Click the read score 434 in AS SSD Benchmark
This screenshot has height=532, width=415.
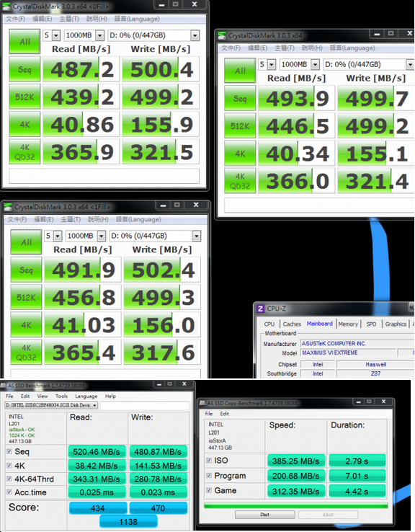[x=98, y=508]
